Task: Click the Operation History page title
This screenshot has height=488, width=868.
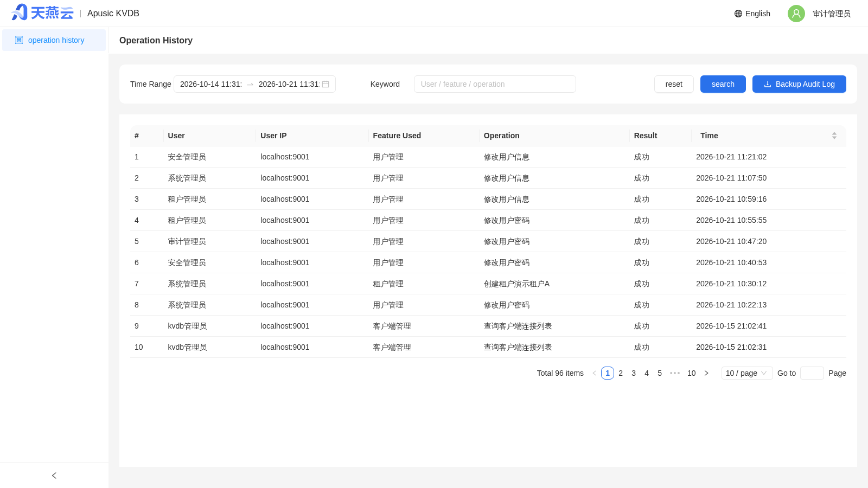Action: click(156, 40)
